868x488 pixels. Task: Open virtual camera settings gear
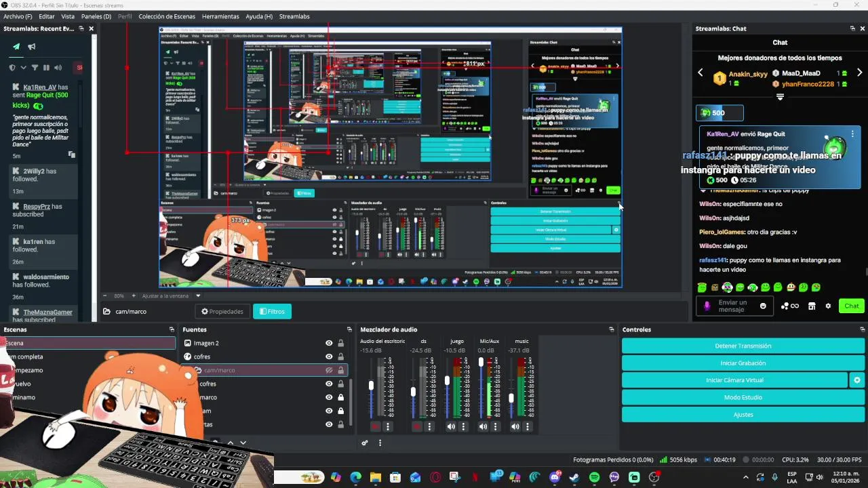[x=857, y=380]
